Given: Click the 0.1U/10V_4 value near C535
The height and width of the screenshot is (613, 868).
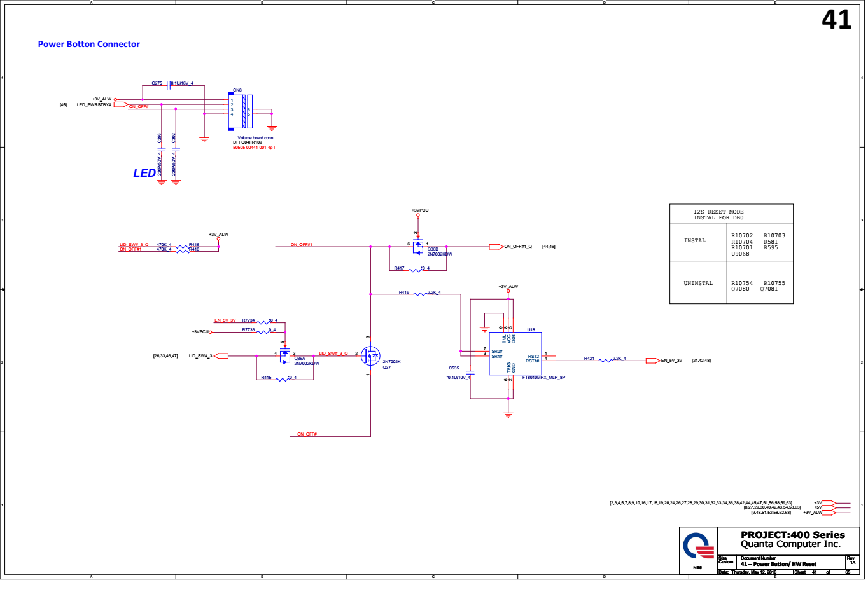Looking at the screenshot, I should pos(458,378).
